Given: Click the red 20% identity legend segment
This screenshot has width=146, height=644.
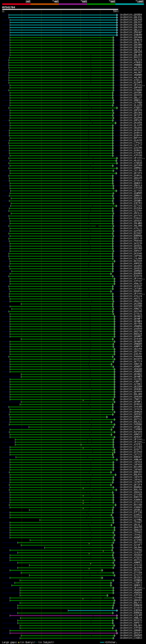Looking at the screenshot, I should 16,4.
